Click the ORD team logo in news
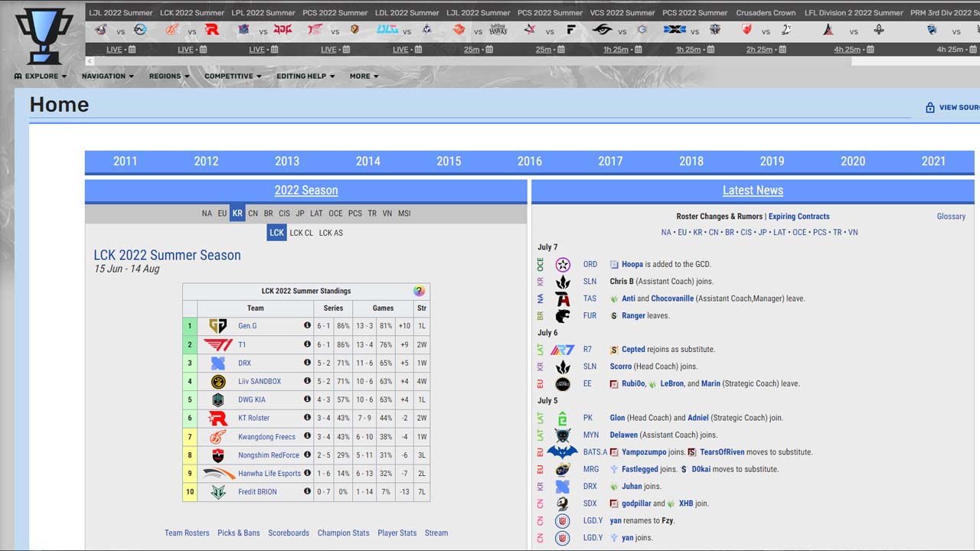 click(563, 264)
